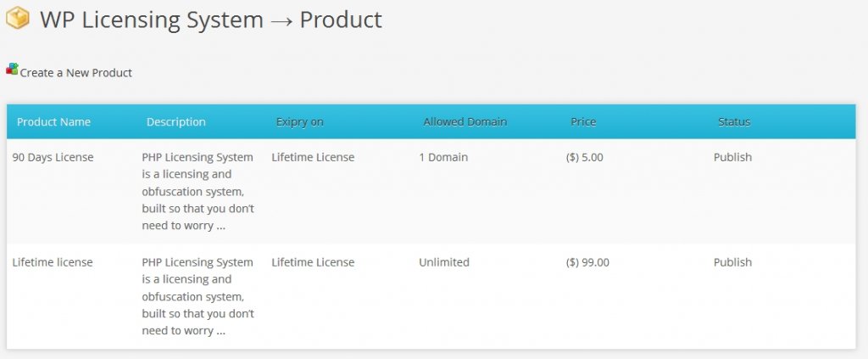Click Publish status of Lifetime license
The width and height of the screenshot is (868, 359).
(x=732, y=263)
